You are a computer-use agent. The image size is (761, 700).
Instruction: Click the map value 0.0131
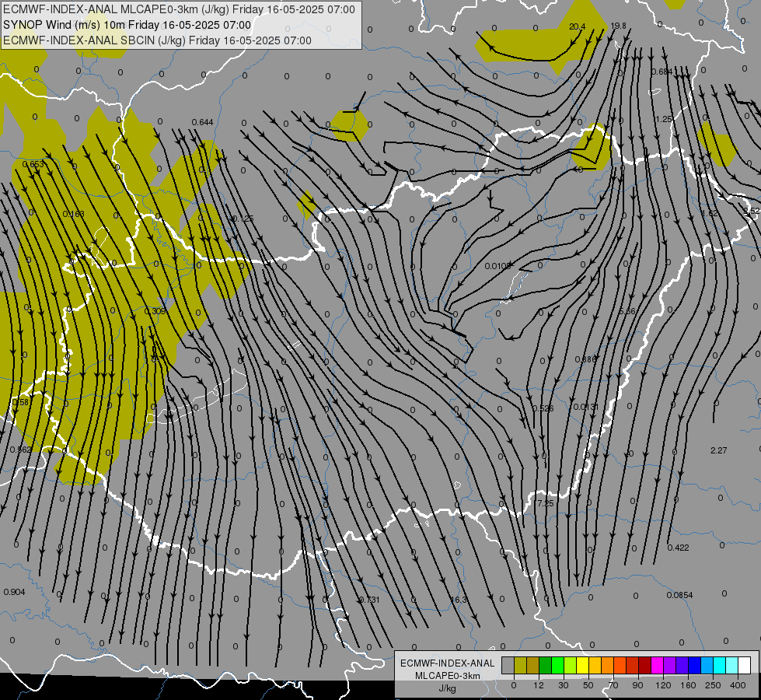coord(586,407)
